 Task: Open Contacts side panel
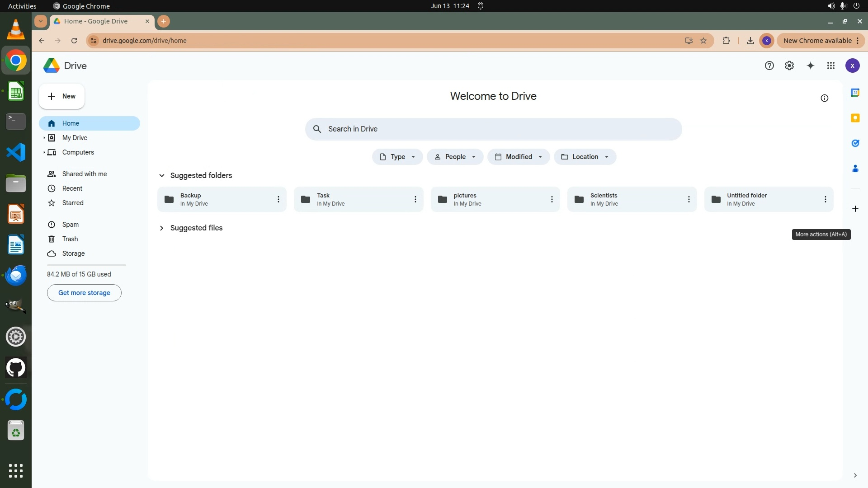click(x=855, y=169)
